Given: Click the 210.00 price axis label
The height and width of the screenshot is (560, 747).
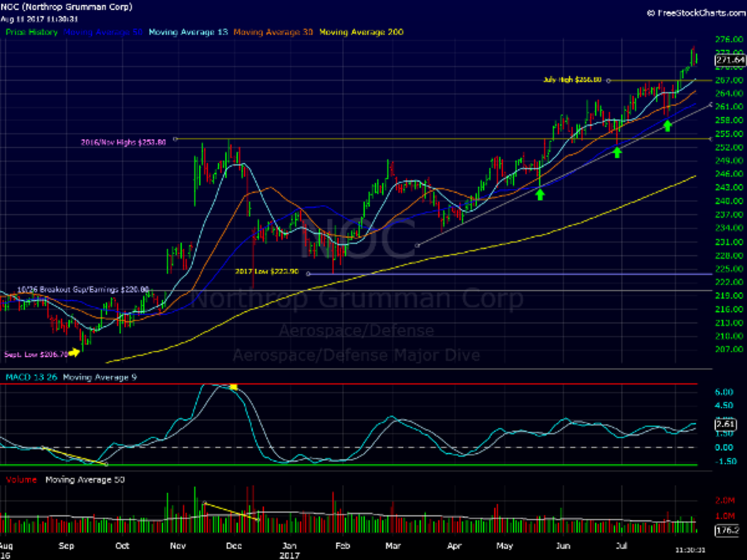Looking at the screenshot, I should pyautogui.click(x=730, y=336).
